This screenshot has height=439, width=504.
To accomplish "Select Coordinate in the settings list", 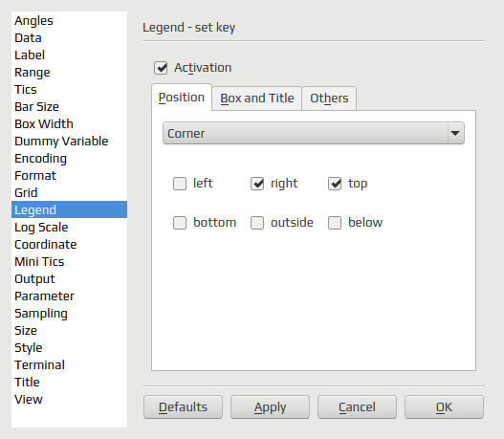I will pyautogui.click(x=69, y=245).
